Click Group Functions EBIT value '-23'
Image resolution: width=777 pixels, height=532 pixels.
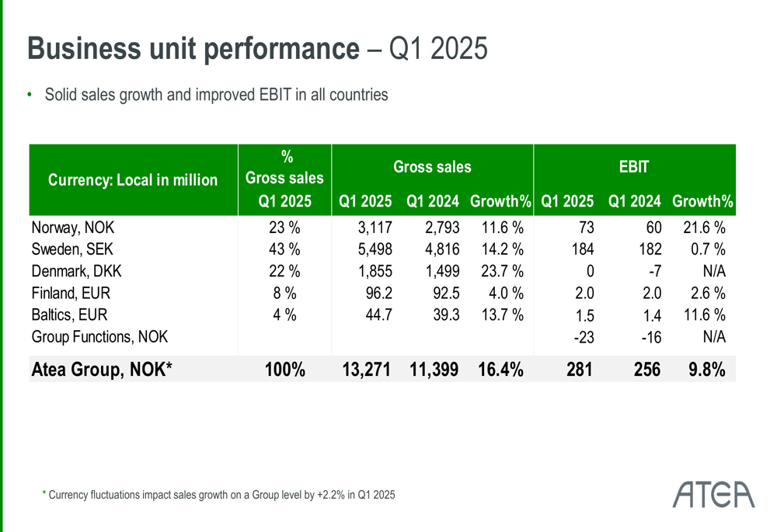(584, 337)
